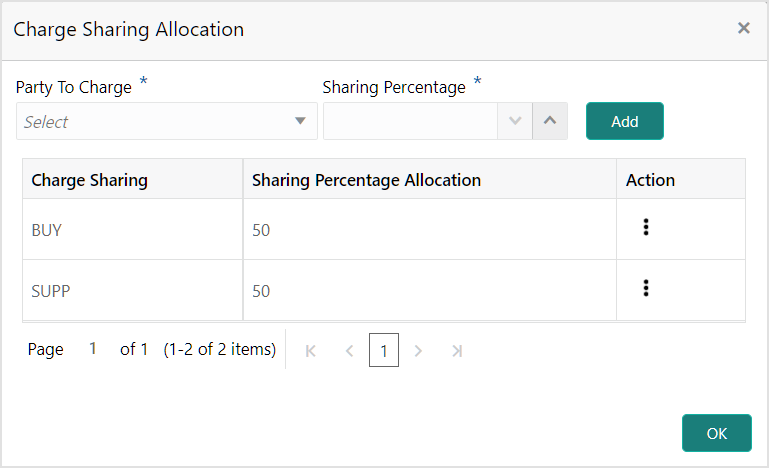Click the Add button

coord(624,121)
